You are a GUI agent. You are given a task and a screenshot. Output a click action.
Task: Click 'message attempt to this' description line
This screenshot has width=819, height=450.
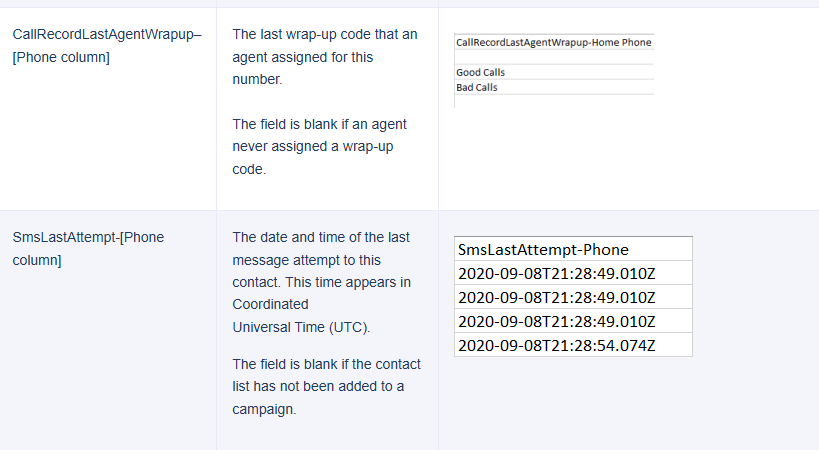[307, 260]
